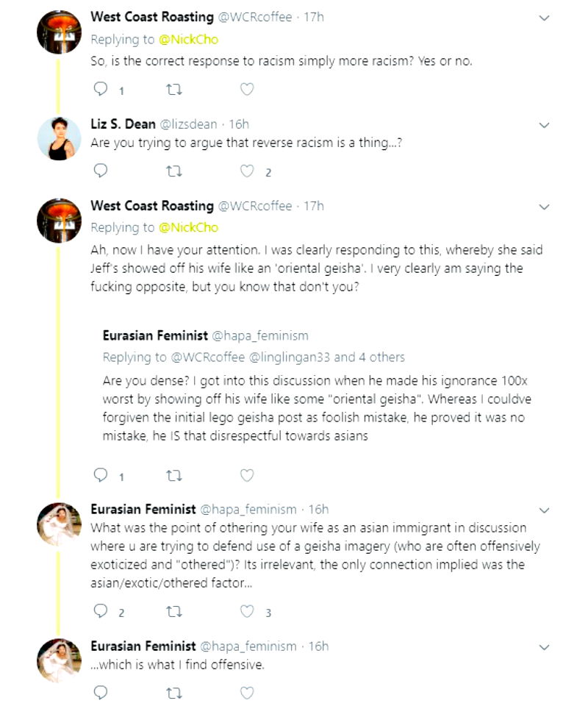588x706 pixels.
Task: Reply to the 'othering your wife' tweet
Action: [x=101, y=611]
